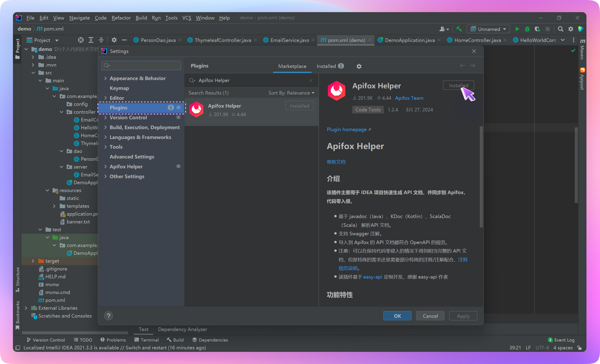
Task: Open the 帮助文档 help link
Action: pos(336,162)
